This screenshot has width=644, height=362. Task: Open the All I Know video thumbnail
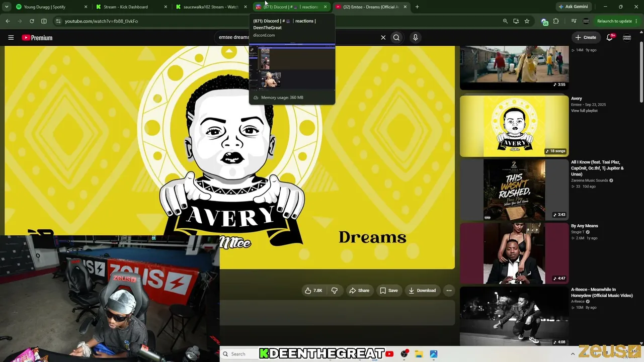tap(514, 190)
